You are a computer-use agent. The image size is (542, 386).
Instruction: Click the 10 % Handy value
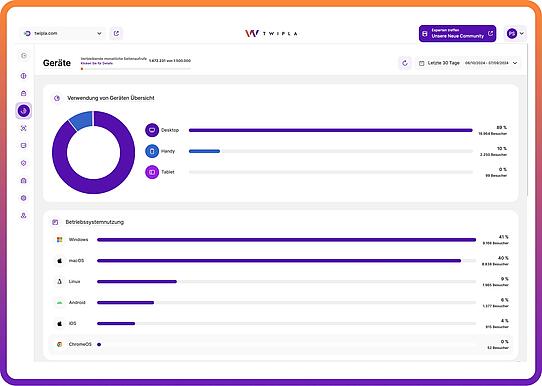(x=502, y=149)
